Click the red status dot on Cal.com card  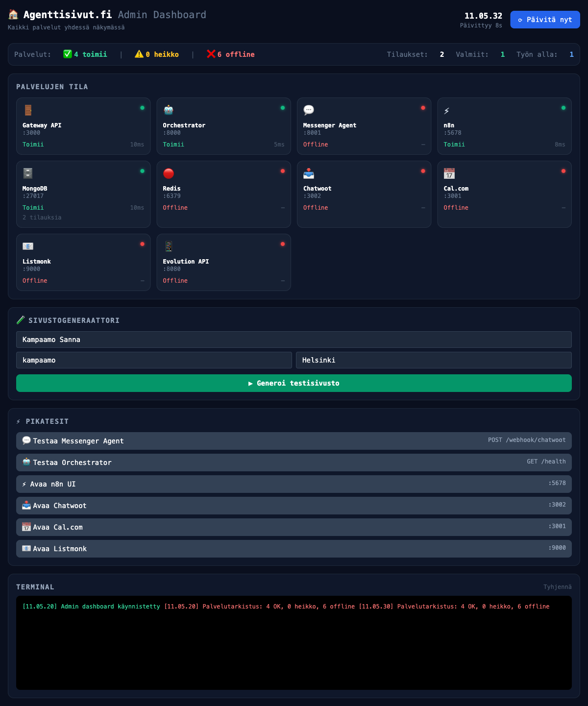[x=563, y=171]
